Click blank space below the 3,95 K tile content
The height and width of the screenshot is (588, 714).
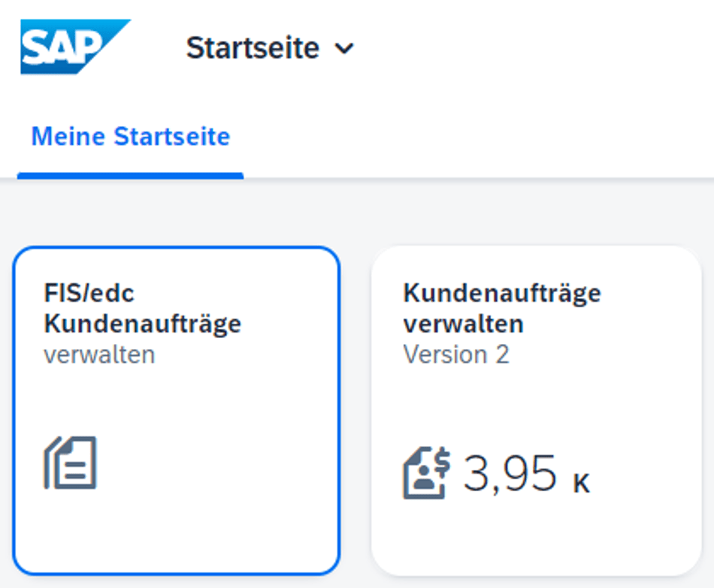537,537
